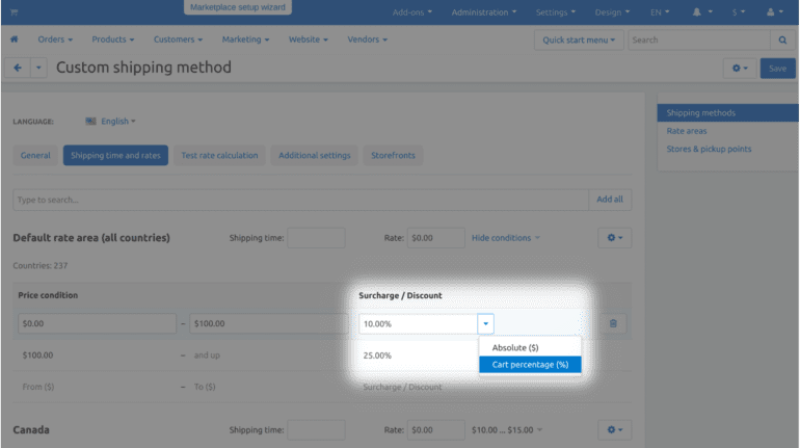The width and height of the screenshot is (800, 448).
Task: Open the Vendors menu
Action: point(366,40)
